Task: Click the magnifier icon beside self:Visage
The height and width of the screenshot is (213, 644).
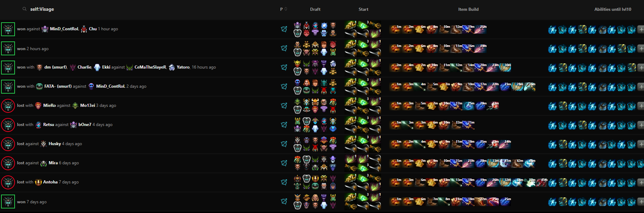Action: [x=24, y=9]
